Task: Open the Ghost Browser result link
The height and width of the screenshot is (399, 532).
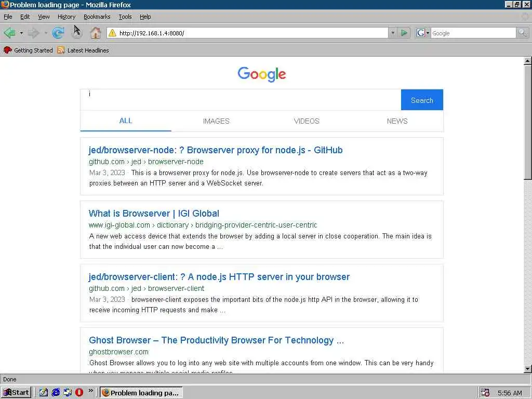Action: click(217, 340)
